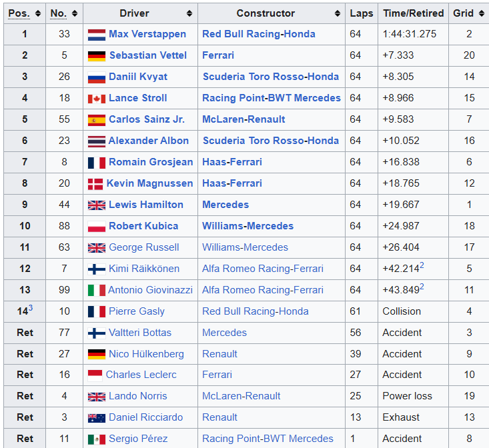Image resolution: width=489 pixels, height=448 pixels.
Task: Sort table by the No. column arrows
Action: pos(75,13)
